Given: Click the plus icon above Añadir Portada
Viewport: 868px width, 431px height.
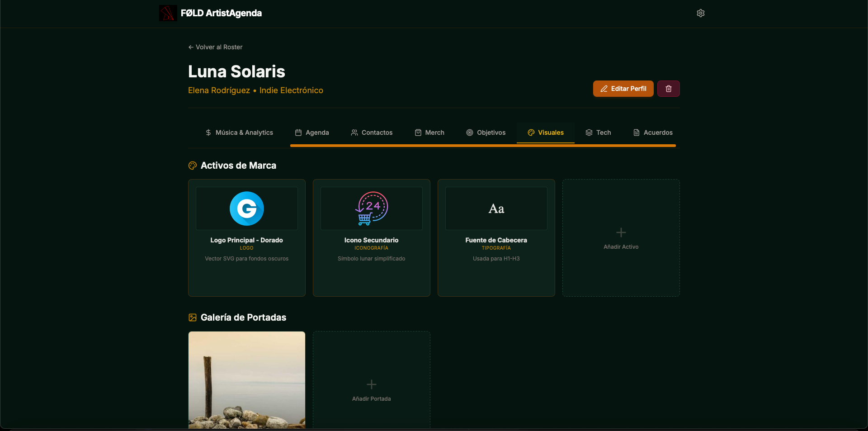Looking at the screenshot, I should 372,384.
